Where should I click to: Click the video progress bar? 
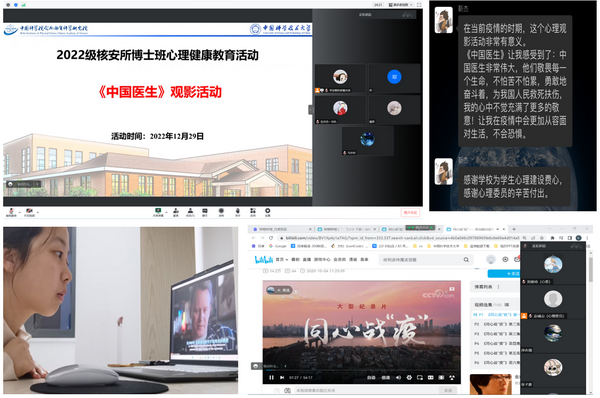point(362,370)
